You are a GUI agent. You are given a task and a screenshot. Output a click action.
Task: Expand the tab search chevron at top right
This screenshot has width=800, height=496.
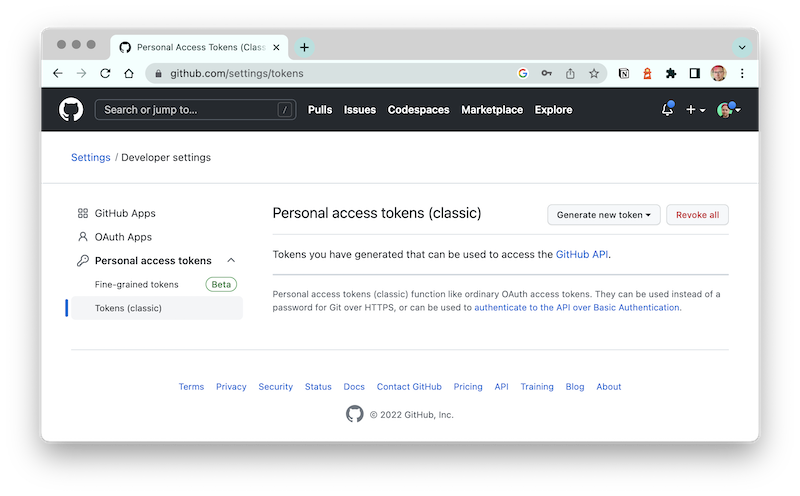coord(742,47)
